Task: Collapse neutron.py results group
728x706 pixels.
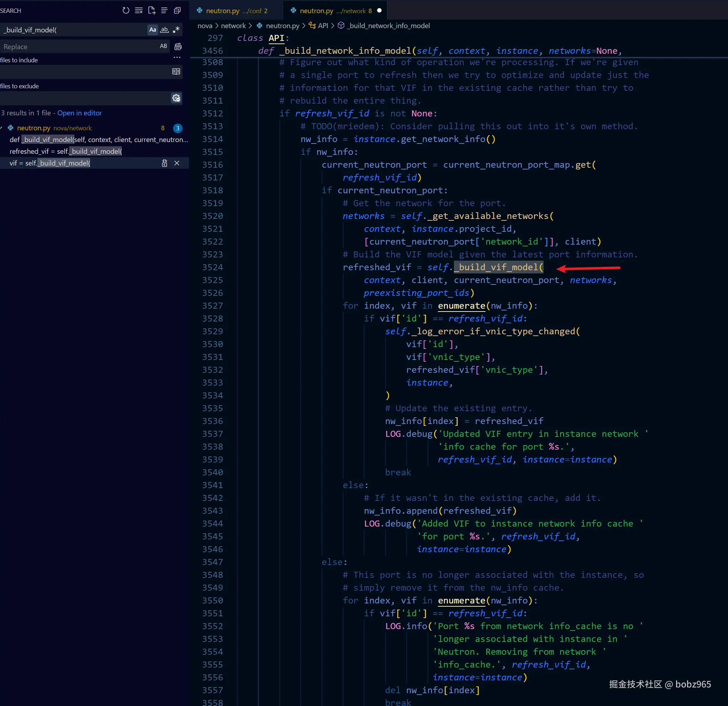Action: tap(2, 128)
